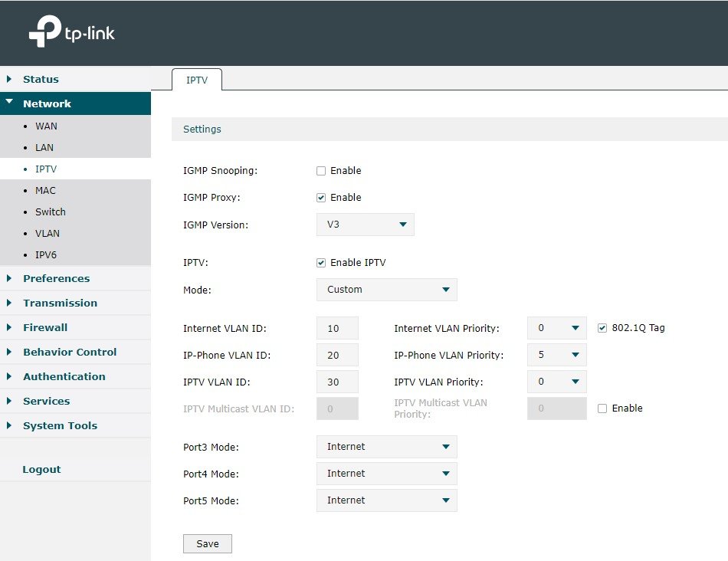Open the WAN settings page

coord(47,126)
